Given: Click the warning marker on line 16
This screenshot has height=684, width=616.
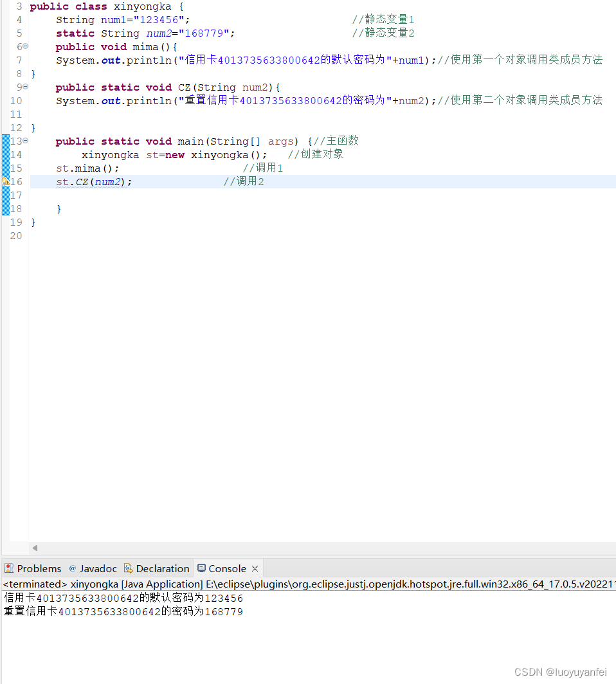Looking at the screenshot, I should 6,181.
